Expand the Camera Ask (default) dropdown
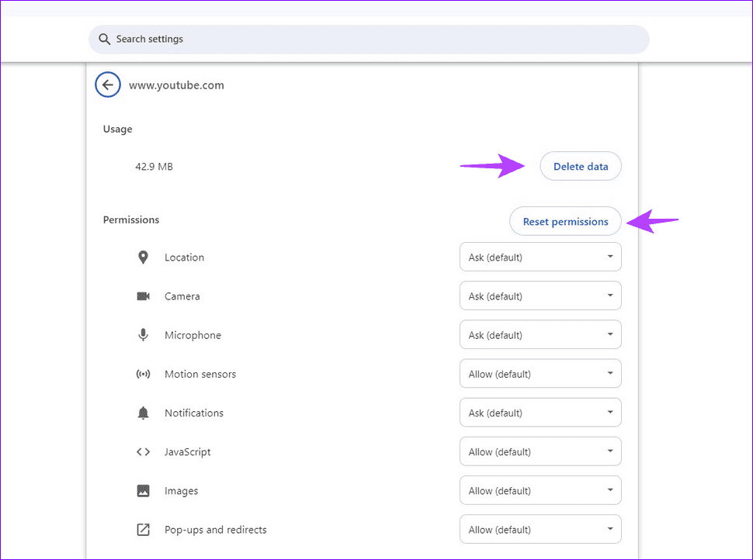The width and height of the screenshot is (753, 560). point(540,296)
